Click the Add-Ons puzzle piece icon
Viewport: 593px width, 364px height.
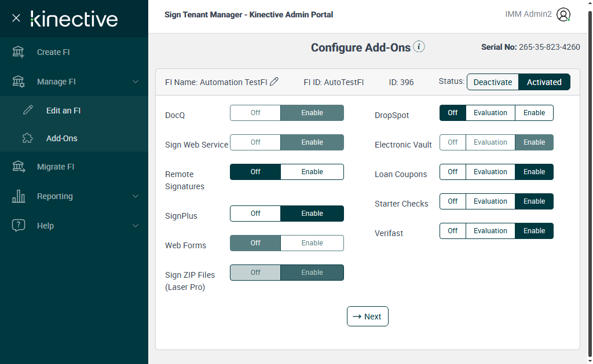click(28, 138)
